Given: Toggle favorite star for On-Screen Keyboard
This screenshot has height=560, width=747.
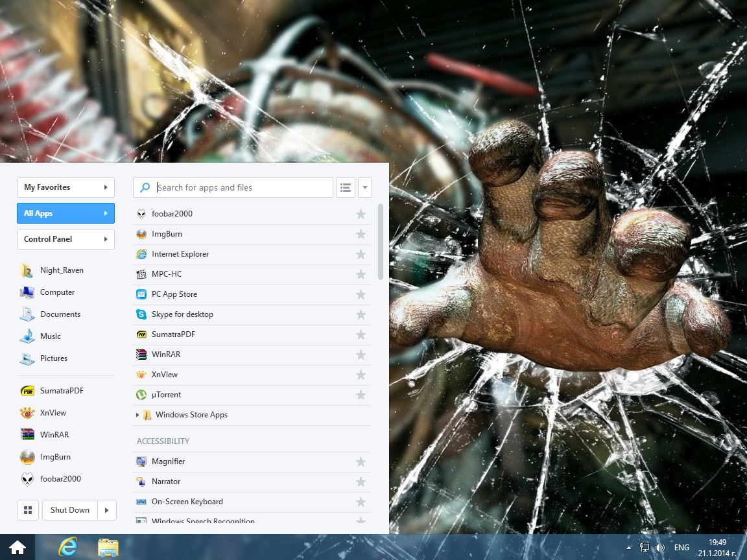Looking at the screenshot, I should point(361,502).
